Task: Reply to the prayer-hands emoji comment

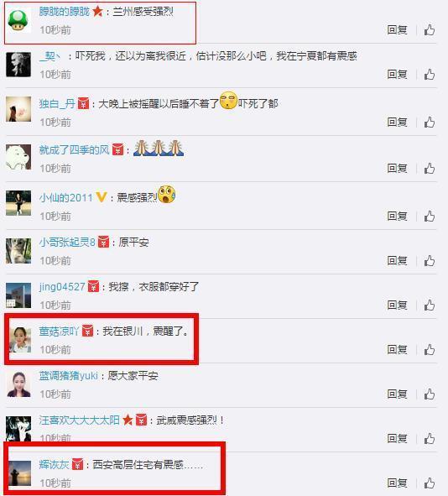Action: coord(397,169)
